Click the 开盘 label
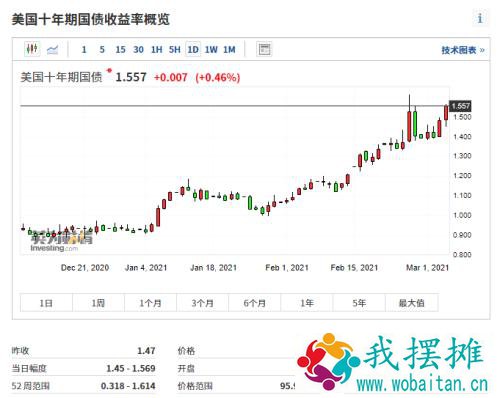Screen dimensions: 500x398 tap(186, 368)
